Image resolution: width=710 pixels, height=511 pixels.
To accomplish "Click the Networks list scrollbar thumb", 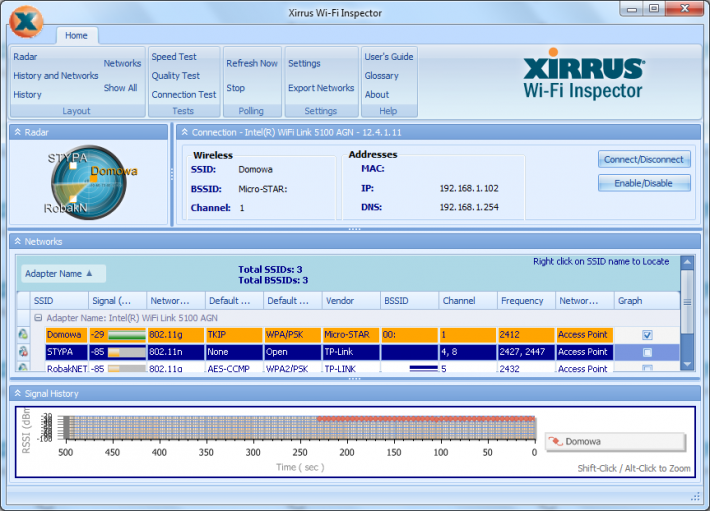I will pyautogui.click(x=687, y=302).
